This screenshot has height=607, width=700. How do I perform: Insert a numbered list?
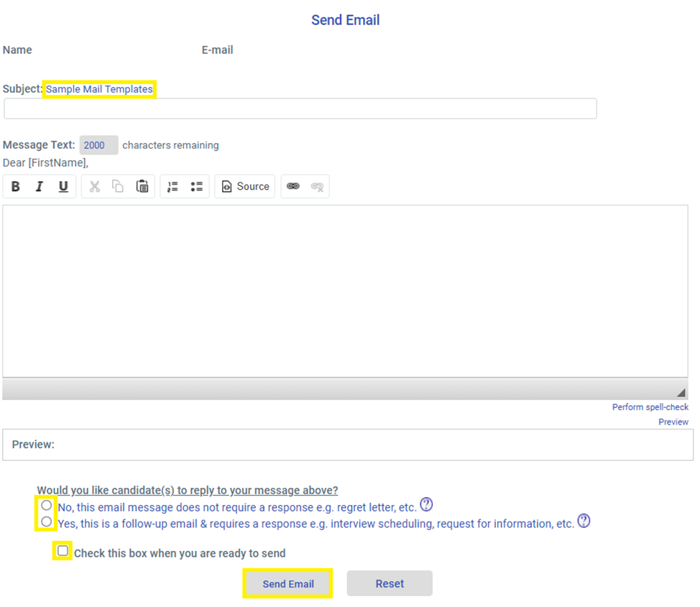172,187
